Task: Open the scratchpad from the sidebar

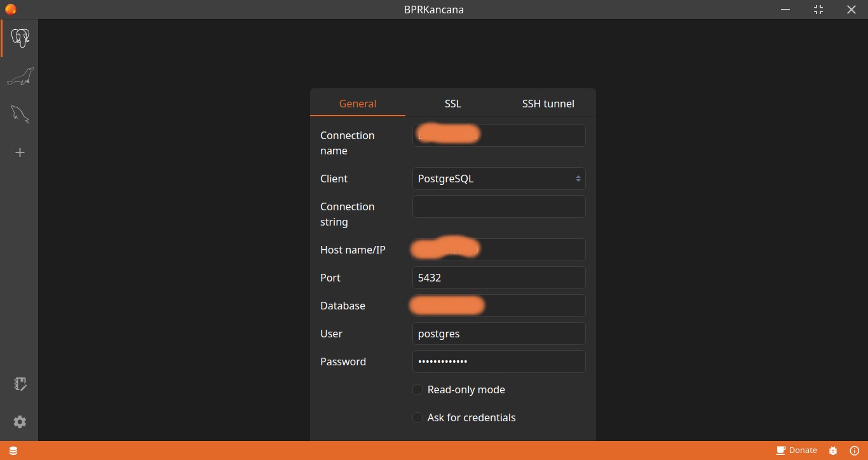Action: [20, 384]
